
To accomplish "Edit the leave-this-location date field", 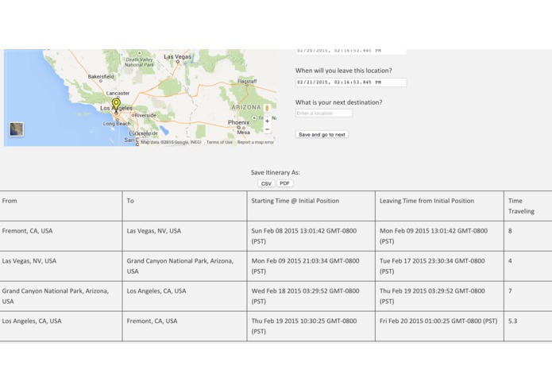I will tap(351, 83).
